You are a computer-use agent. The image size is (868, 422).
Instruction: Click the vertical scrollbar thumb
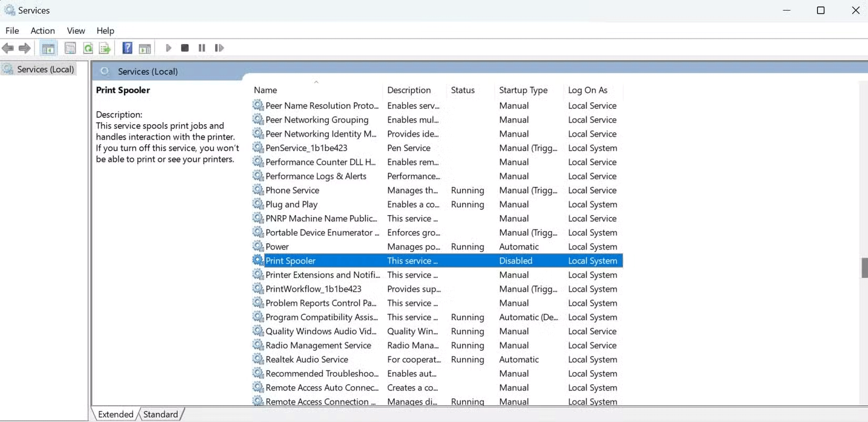(x=864, y=268)
